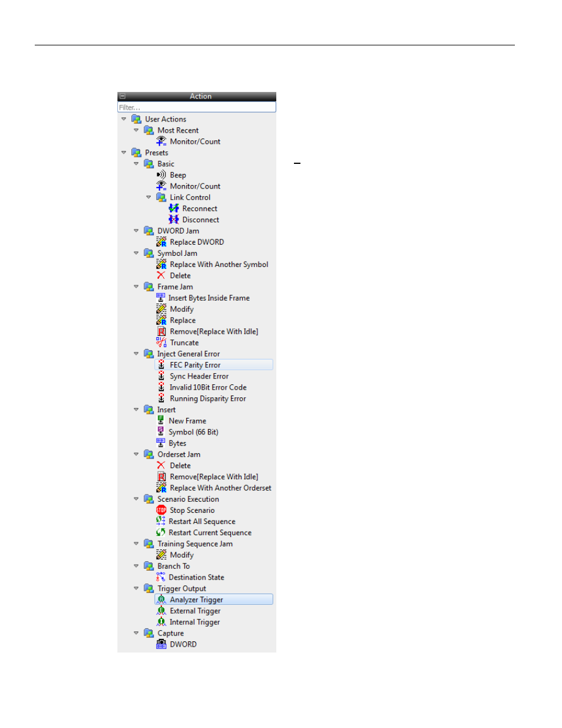Click the Truncate scissors icon
Screen dimensions: 562x728
click(x=161, y=343)
